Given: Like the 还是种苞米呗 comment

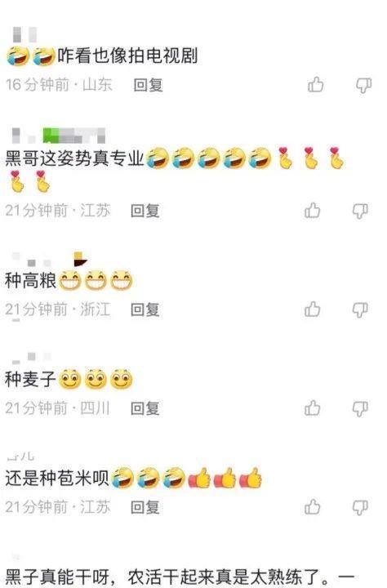Looking at the screenshot, I should pyautogui.click(x=313, y=507).
